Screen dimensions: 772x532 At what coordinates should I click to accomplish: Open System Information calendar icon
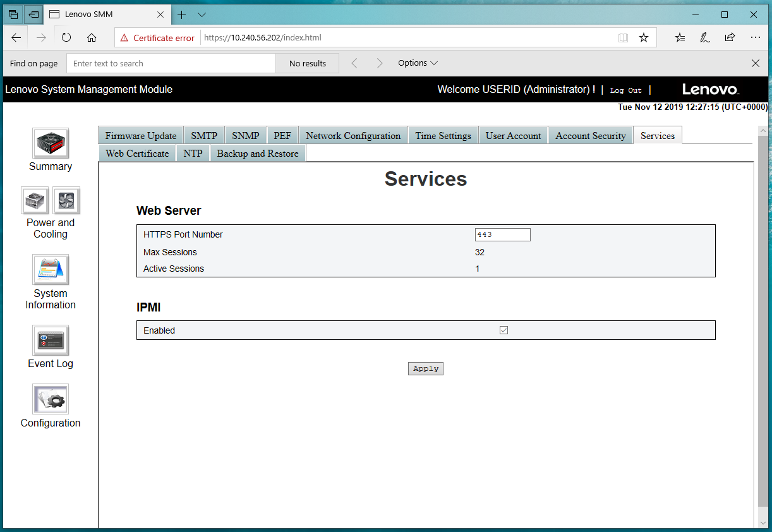[51, 270]
